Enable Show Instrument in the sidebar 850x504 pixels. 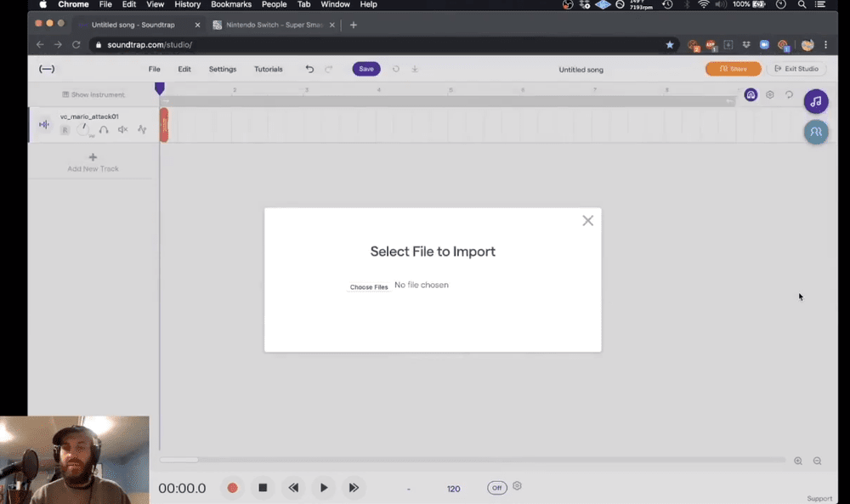point(93,94)
